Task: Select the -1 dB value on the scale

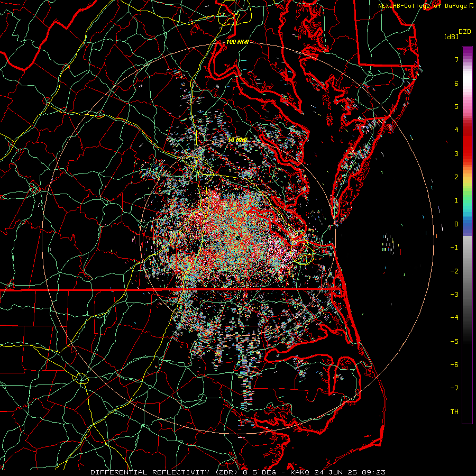Action: [454, 248]
